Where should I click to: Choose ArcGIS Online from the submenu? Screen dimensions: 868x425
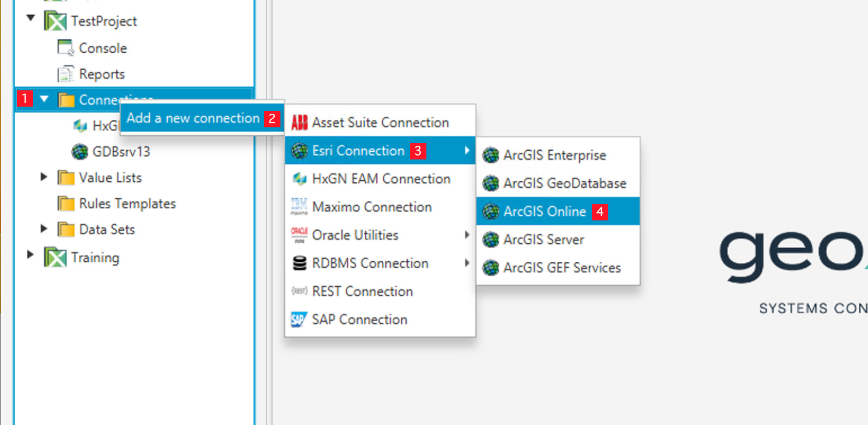pos(558,211)
